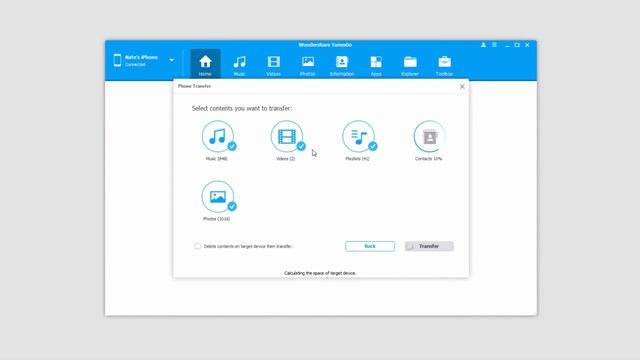
Task: Close the Phone Transfer dialog
Action: 462,87
